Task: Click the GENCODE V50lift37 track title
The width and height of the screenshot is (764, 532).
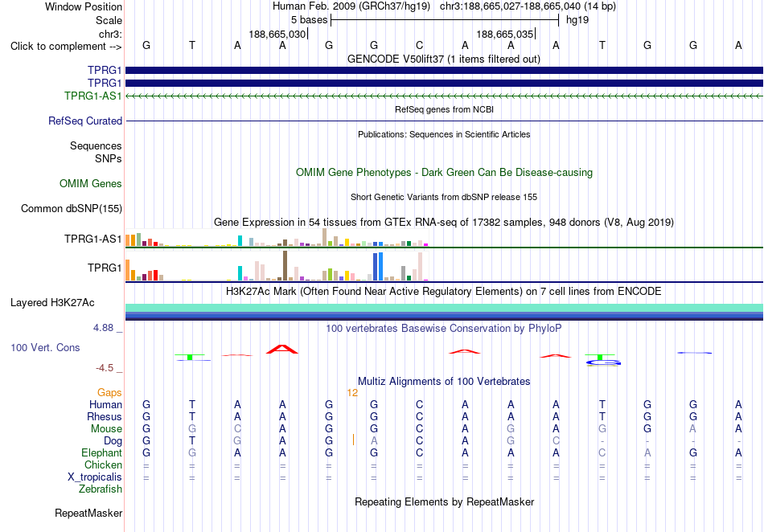Action: tap(444, 59)
